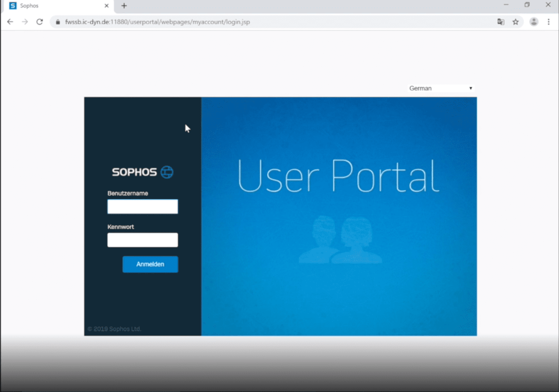Click the address bar URL
This screenshot has width=559, height=392.
(x=158, y=22)
